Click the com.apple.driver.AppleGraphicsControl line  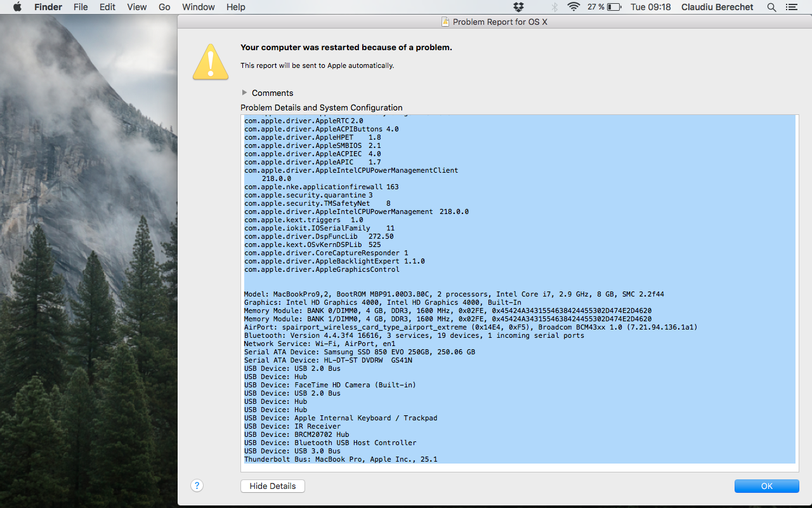coord(322,269)
